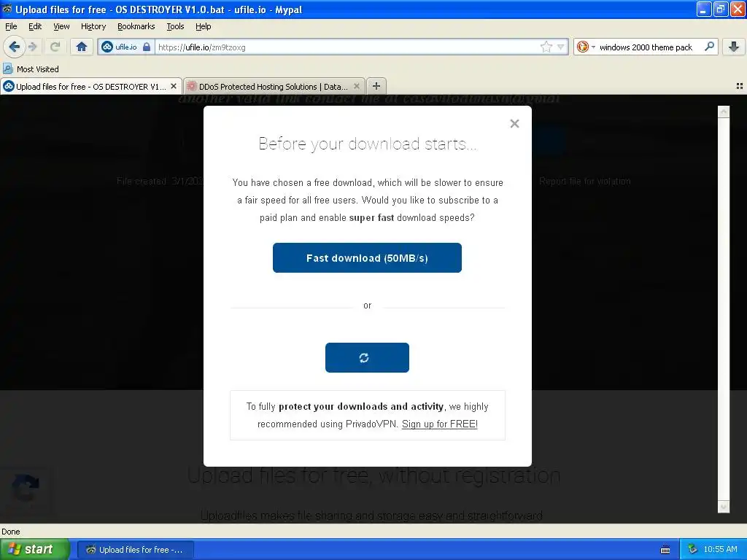Image resolution: width=747 pixels, height=560 pixels.
Task: Close the download dialog with X
Action: click(x=514, y=124)
